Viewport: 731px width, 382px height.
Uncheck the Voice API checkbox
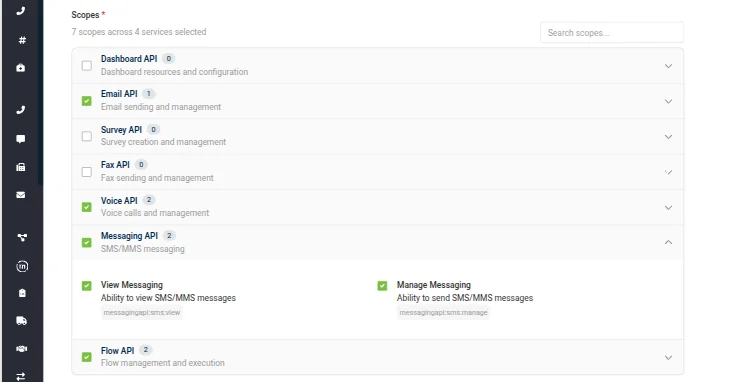(x=87, y=207)
